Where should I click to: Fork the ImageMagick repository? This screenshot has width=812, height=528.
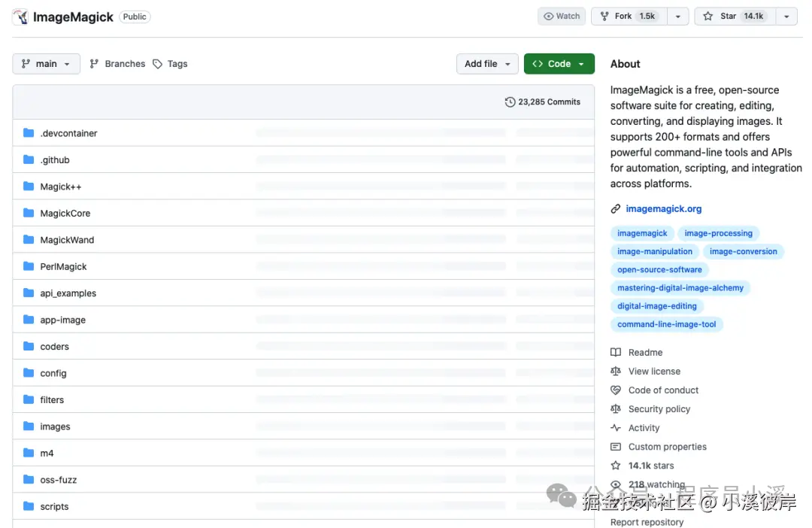(629, 16)
